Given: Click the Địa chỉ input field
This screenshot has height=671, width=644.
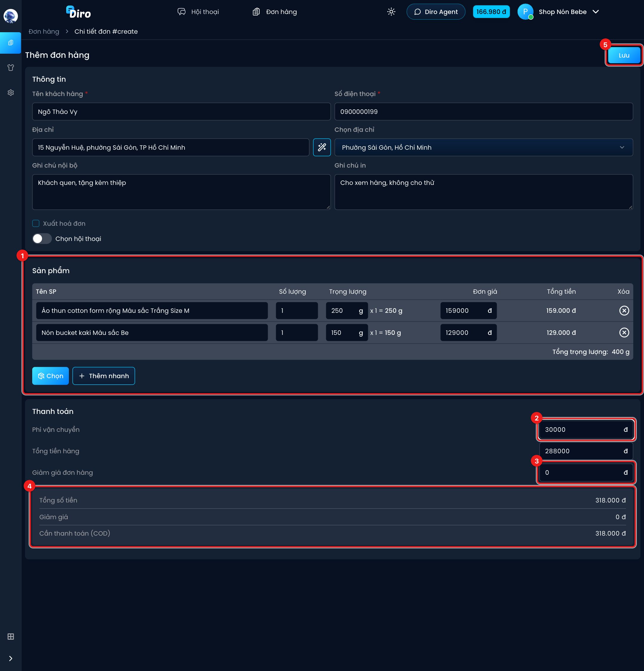Looking at the screenshot, I should [x=171, y=147].
